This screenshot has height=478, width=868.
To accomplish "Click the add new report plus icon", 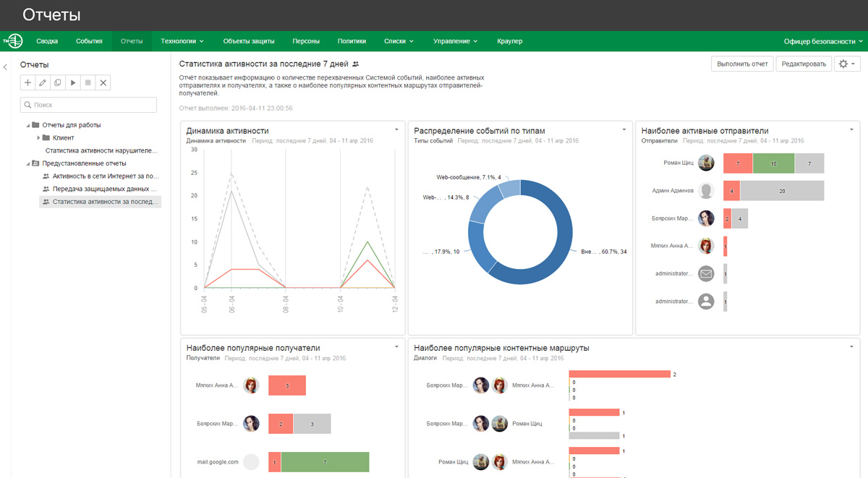I will [27, 83].
